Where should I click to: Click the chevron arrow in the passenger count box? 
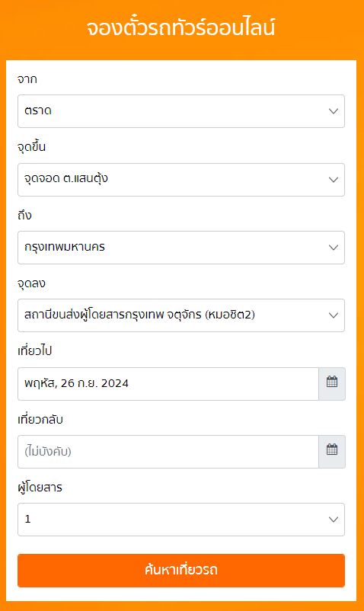click(x=334, y=520)
